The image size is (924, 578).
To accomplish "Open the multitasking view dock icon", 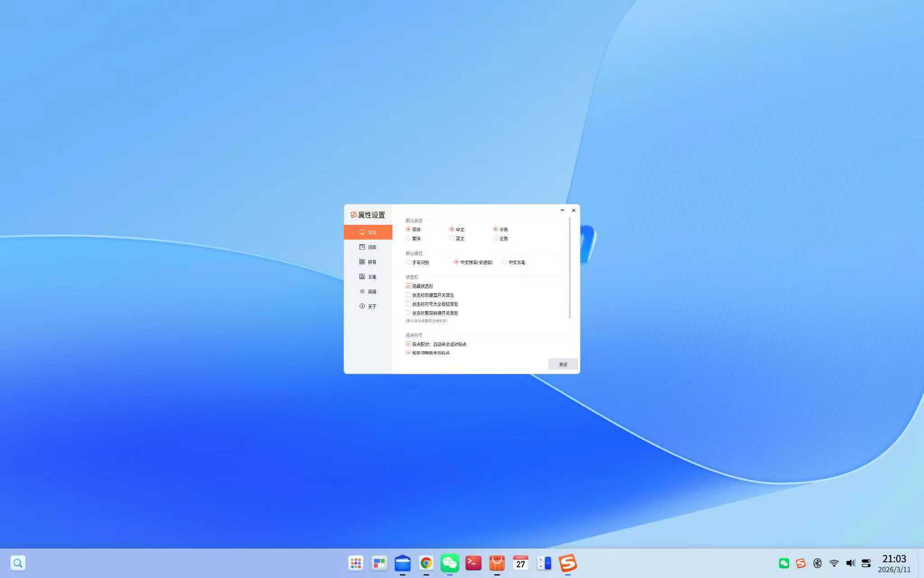I will pyautogui.click(x=379, y=563).
